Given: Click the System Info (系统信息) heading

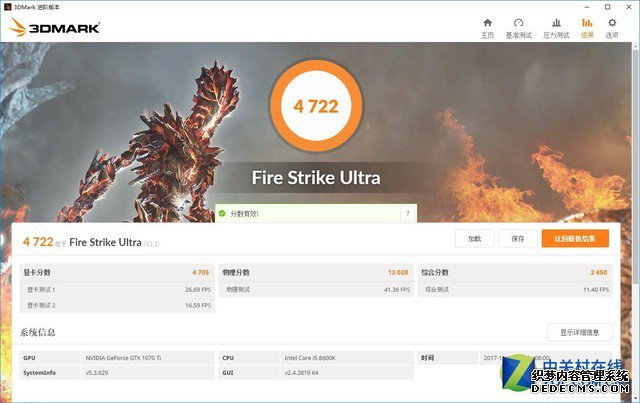Looking at the screenshot, I should tap(38, 332).
